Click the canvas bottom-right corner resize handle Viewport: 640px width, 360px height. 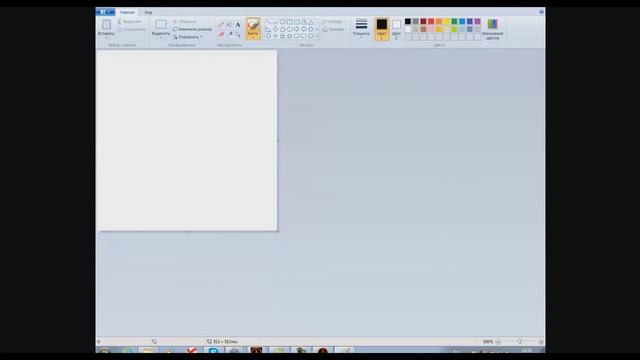point(278,232)
